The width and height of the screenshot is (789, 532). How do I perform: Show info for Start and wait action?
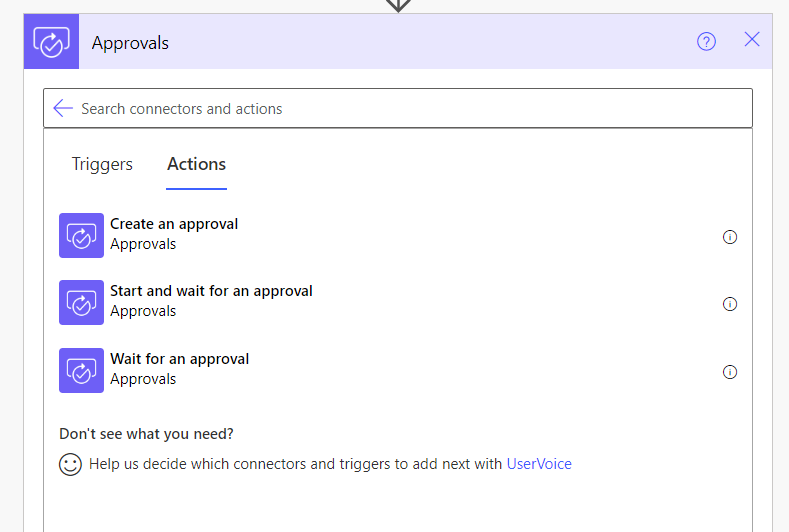coord(730,304)
